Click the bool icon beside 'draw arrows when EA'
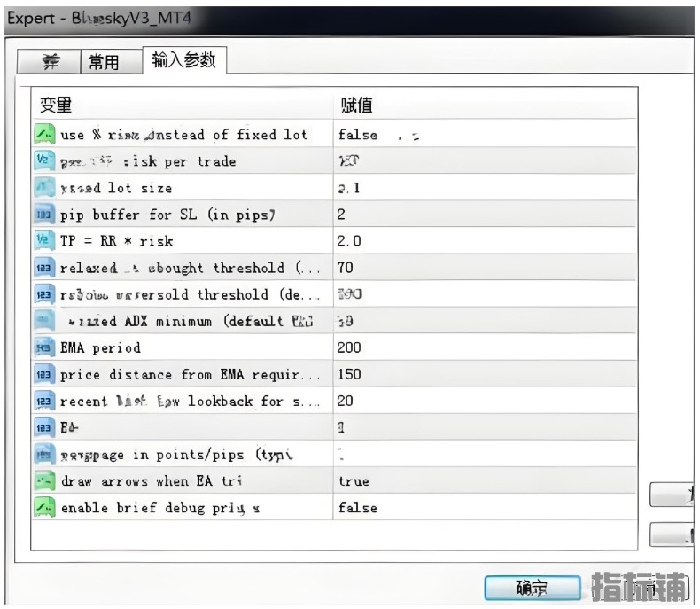This screenshot has width=700, height=609. (x=44, y=481)
